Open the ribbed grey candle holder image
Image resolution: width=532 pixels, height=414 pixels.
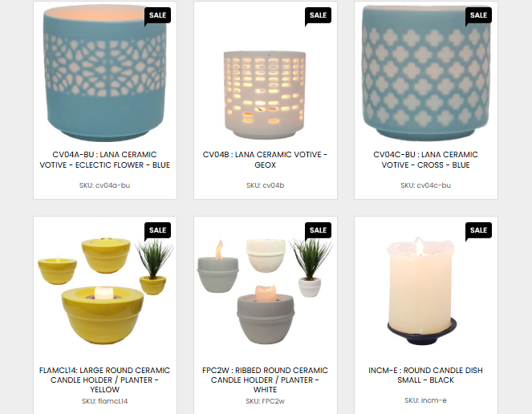(x=265, y=291)
